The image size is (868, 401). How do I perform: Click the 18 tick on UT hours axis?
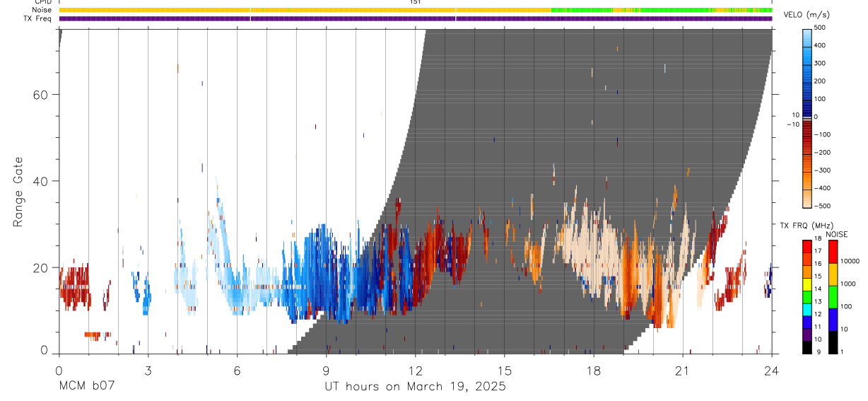click(x=593, y=369)
